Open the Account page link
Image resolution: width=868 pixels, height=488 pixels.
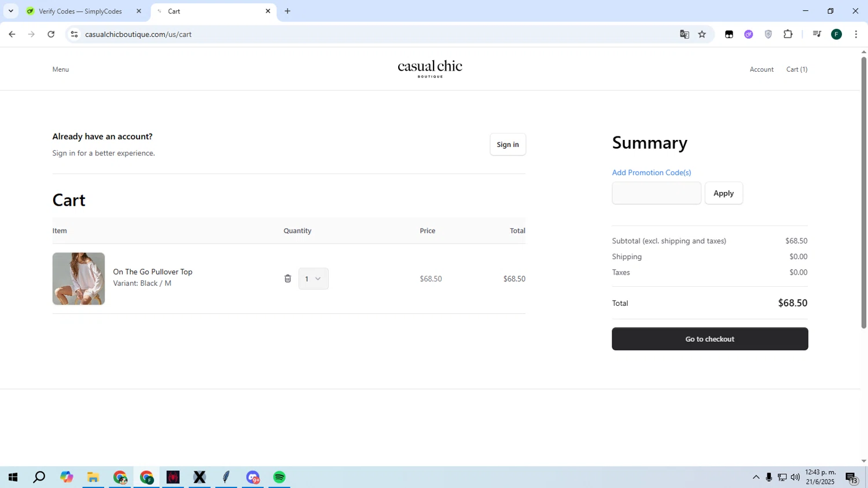(x=762, y=69)
